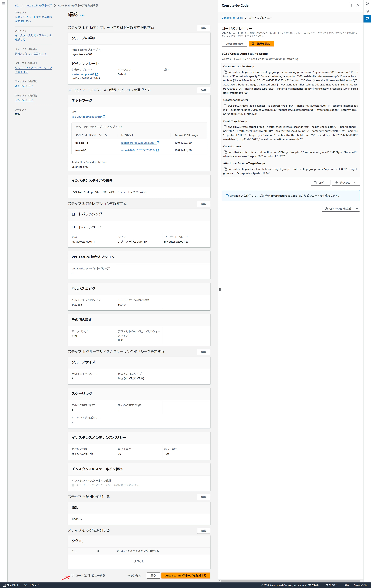The height and width of the screenshot is (588, 371).
Task: Edit Step 1 launch template settings
Action: (204, 28)
